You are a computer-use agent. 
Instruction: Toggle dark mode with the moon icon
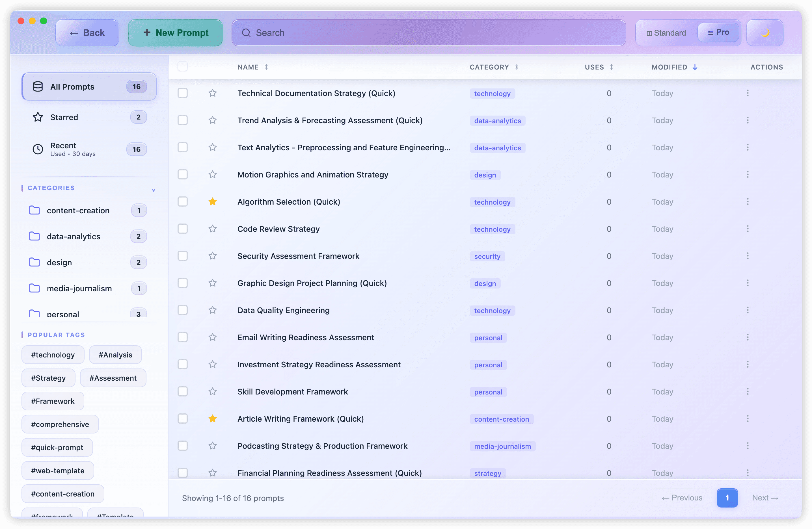coord(765,32)
